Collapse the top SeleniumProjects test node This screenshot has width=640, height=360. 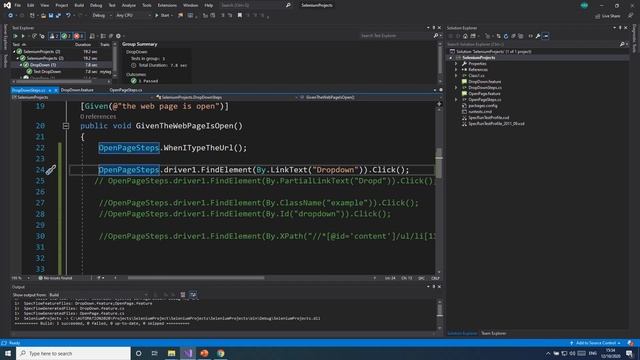(15, 52)
